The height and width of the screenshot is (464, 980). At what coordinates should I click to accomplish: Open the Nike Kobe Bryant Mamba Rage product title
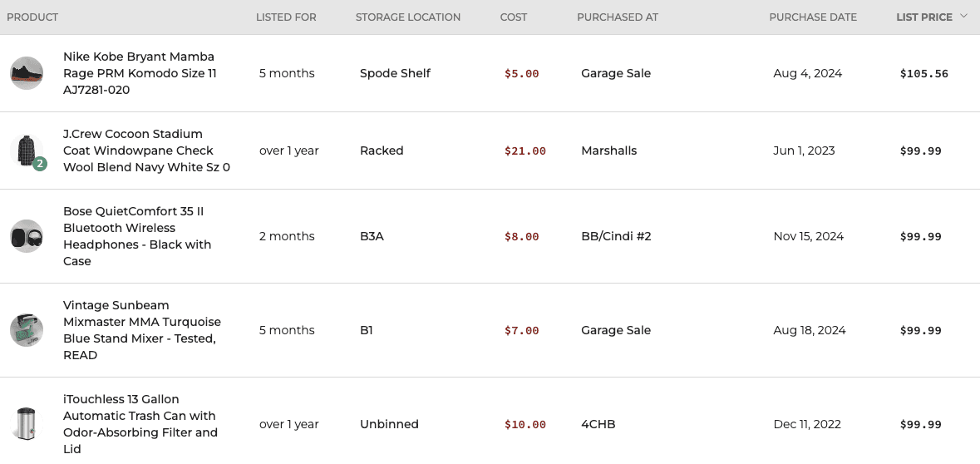pyautogui.click(x=140, y=73)
